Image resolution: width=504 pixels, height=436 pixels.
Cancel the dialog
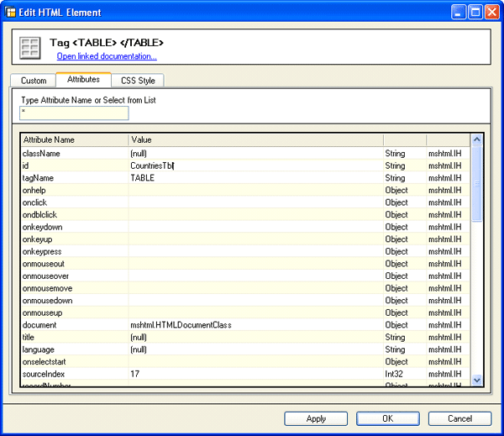[x=459, y=418]
